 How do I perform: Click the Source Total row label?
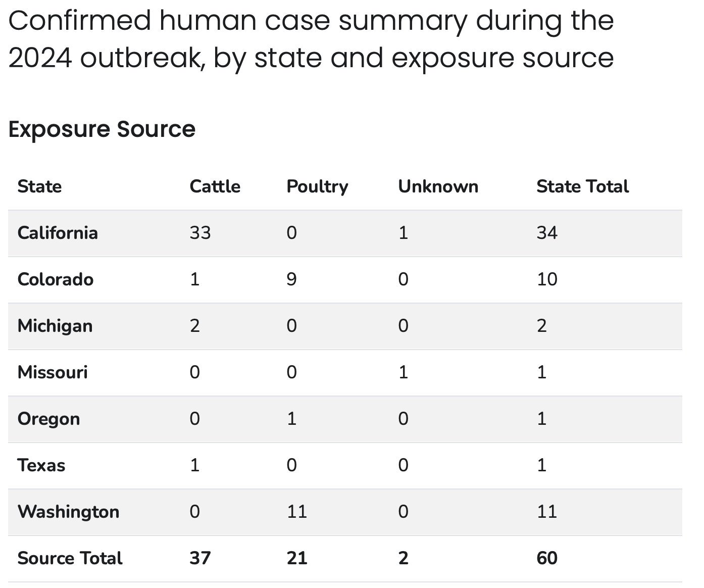[x=70, y=558]
